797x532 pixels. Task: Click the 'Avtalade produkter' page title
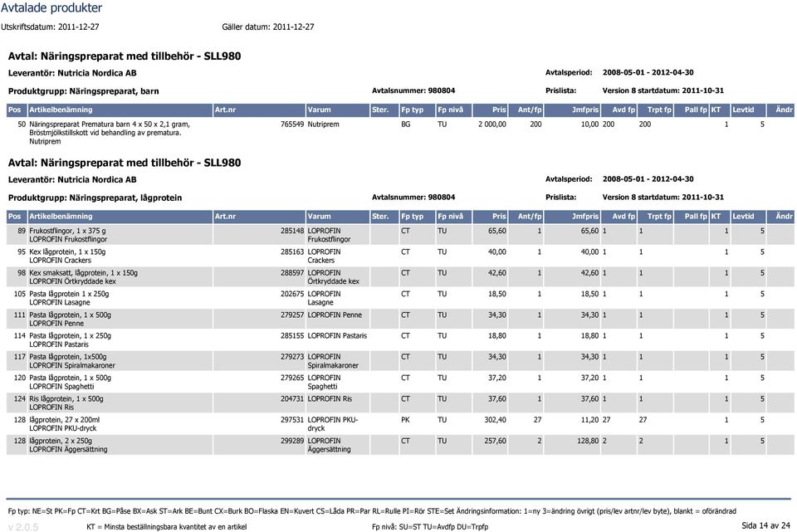51,7
